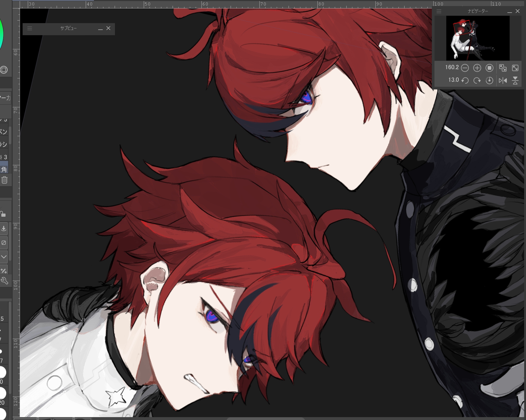Rotate the canvas right in the Navigator
The width and height of the screenshot is (526, 420).
[477, 80]
